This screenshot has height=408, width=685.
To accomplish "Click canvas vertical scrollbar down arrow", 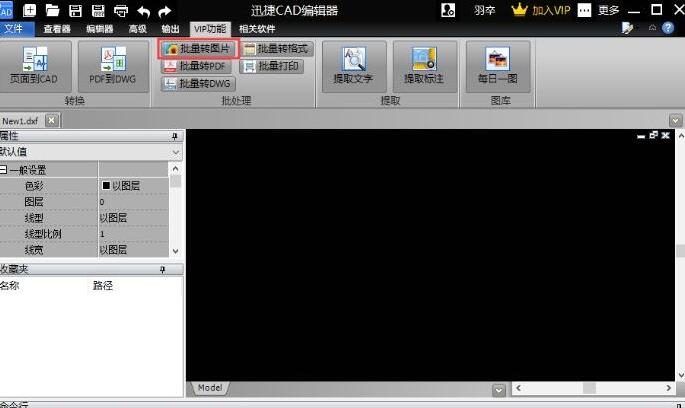I will pyautogui.click(x=681, y=375).
